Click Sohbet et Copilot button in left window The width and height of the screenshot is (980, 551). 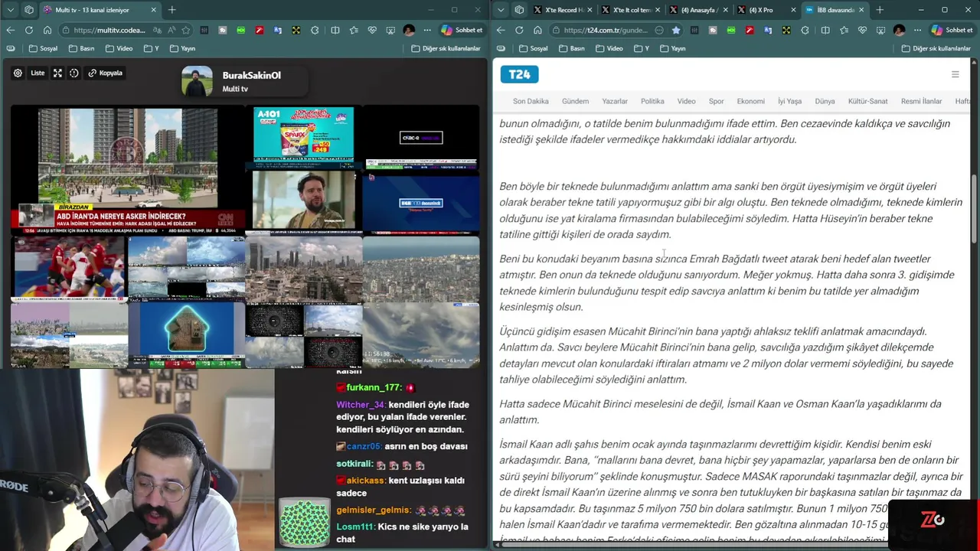pos(462,30)
